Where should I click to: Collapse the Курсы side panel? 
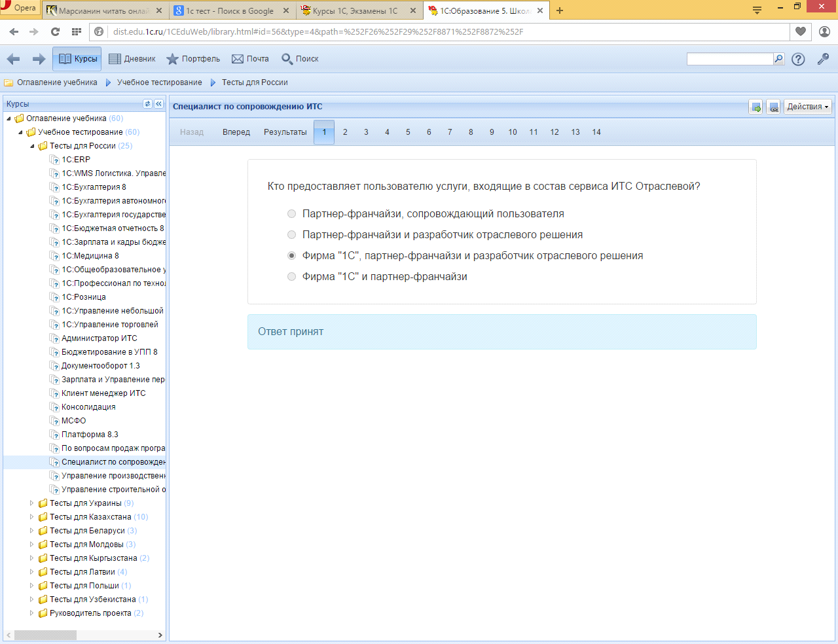[x=158, y=103]
